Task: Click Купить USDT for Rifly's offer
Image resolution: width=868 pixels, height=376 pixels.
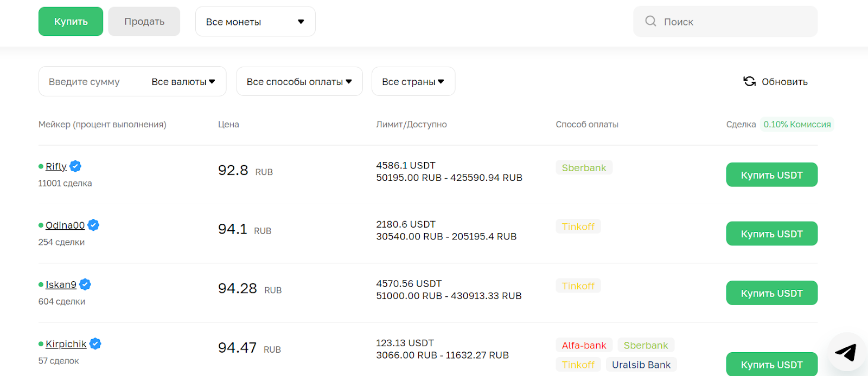Action: click(x=771, y=175)
